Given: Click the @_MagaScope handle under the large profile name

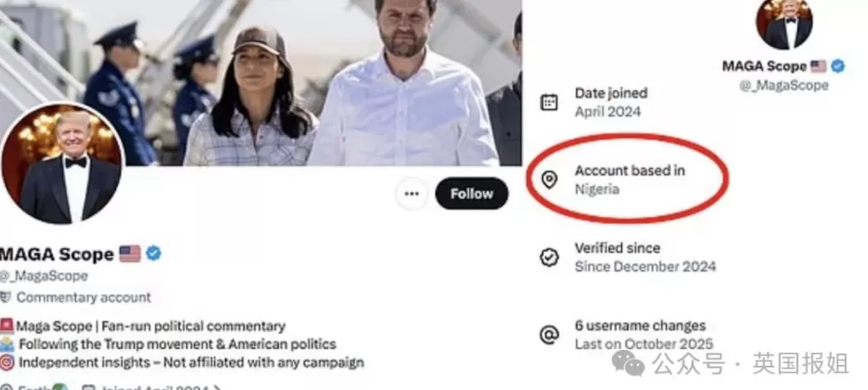Looking at the screenshot, I should pos(43,275).
